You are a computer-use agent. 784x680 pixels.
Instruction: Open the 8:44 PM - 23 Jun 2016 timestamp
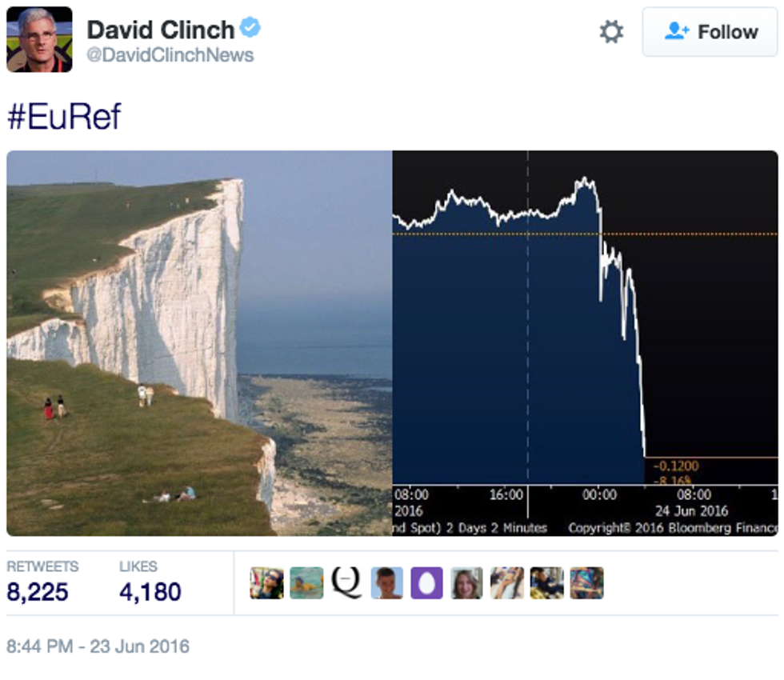click(98, 646)
